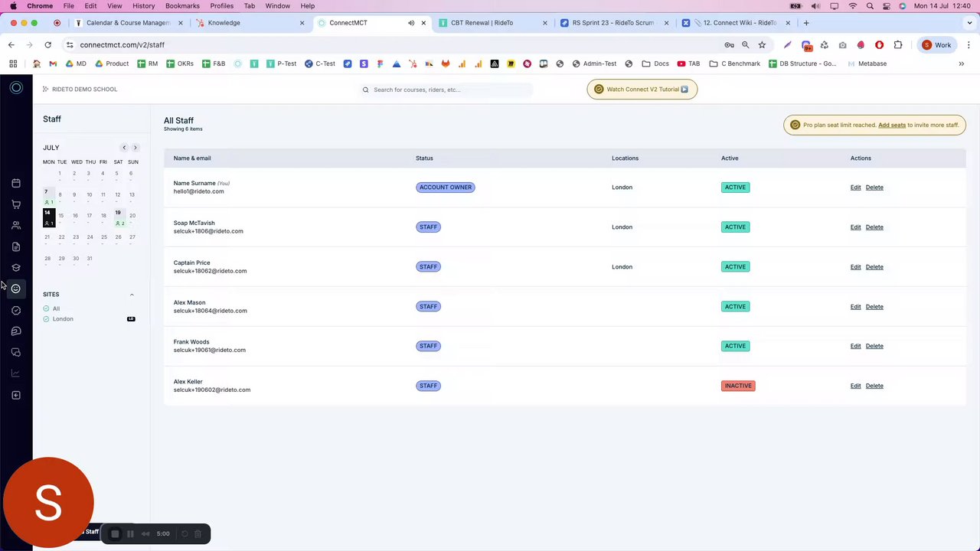Select July 14 in the calendar
Screen dimensions: 980x551
pos(48,217)
